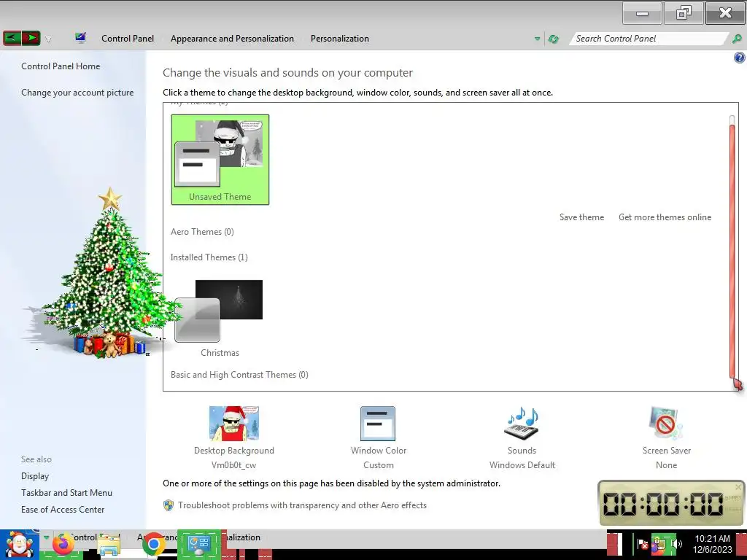
Task: Open Ease of Access Center link
Action: point(63,510)
